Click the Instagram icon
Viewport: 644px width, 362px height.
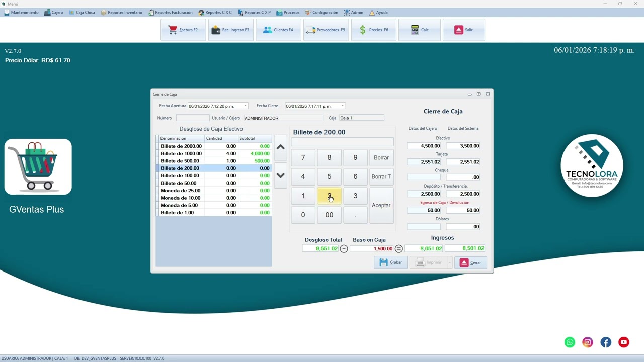pyautogui.click(x=588, y=342)
